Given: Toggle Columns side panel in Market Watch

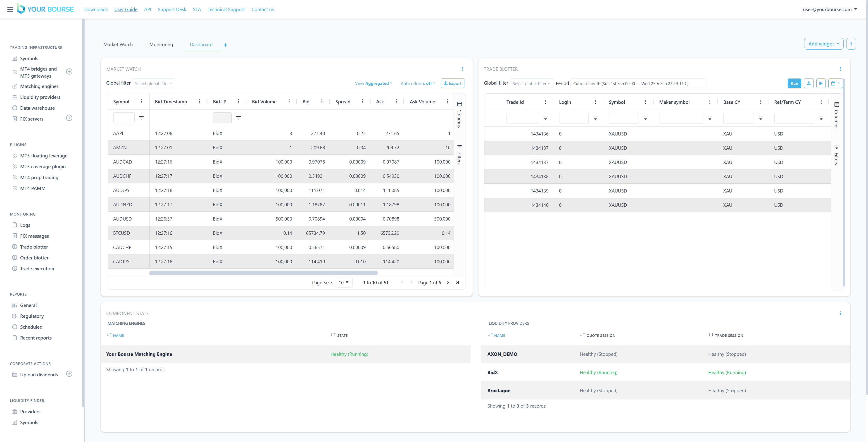Looking at the screenshot, I should click(x=459, y=114).
